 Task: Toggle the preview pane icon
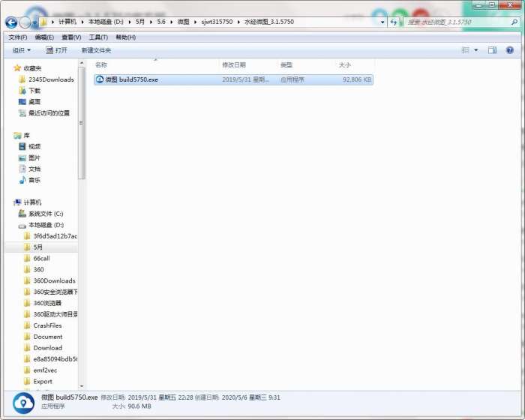[x=492, y=50]
